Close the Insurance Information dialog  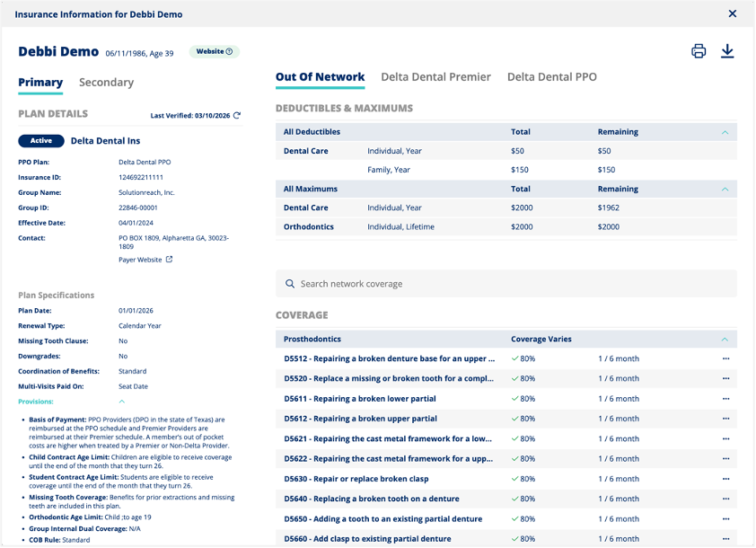coord(733,13)
